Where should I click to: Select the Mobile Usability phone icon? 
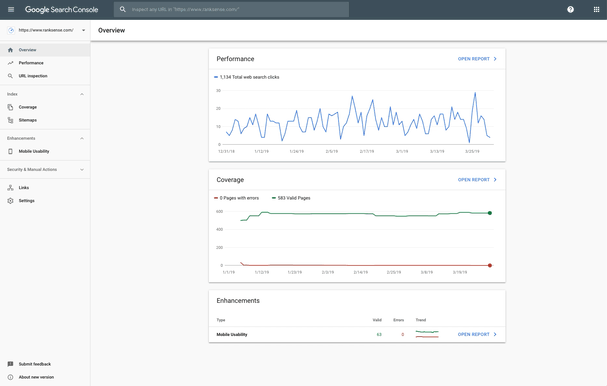click(x=10, y=151)
